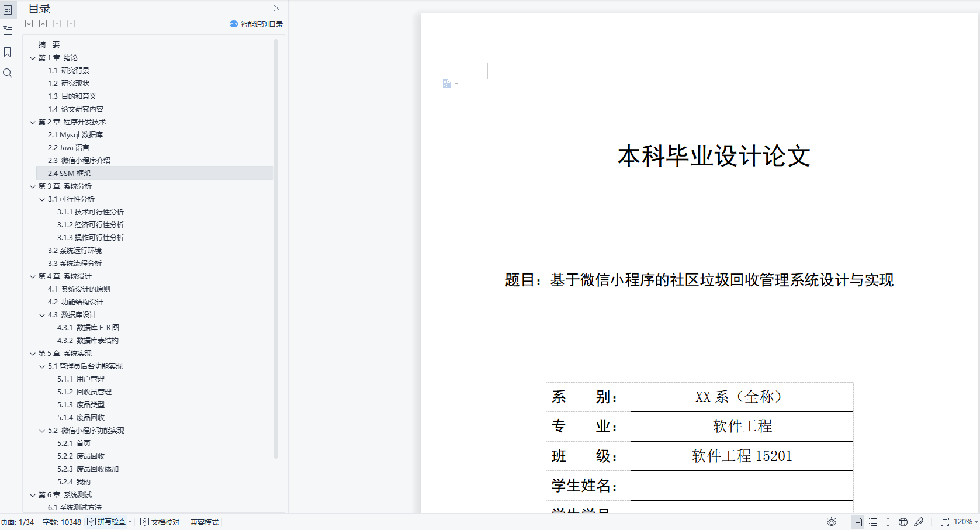The height and width of the screenshot is (530, 980).
Task: Collapse 第1章 绪论 outline node
Action: [x=33, y=58]
